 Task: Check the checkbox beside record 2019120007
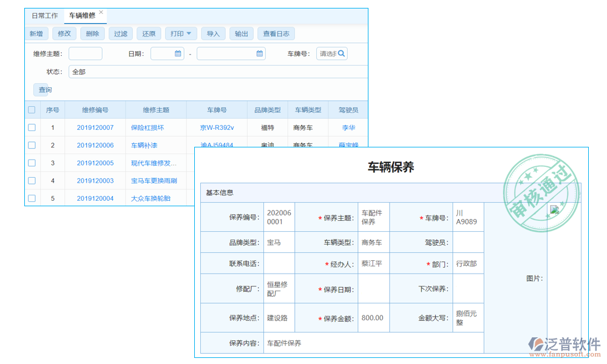[32, 127]
